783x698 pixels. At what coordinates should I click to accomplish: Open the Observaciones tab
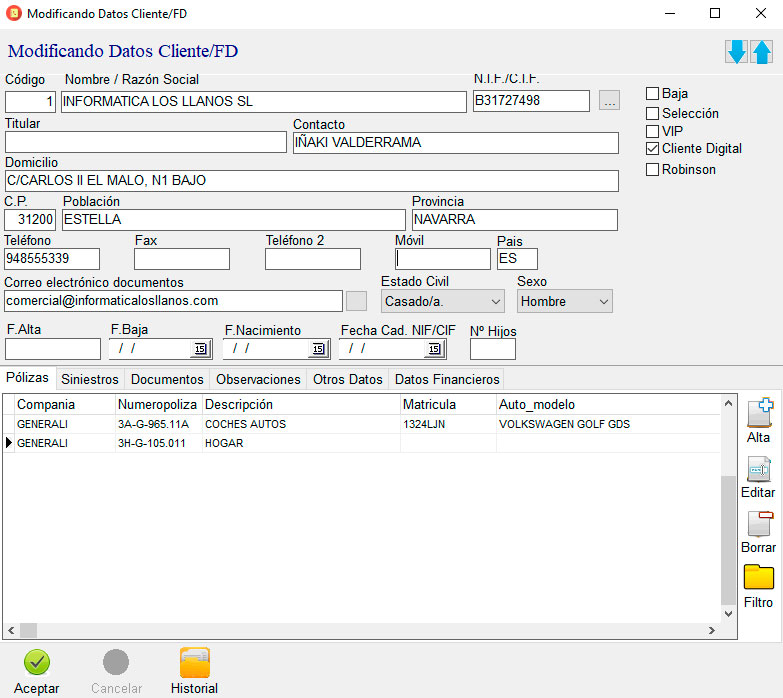click(258, 379)
